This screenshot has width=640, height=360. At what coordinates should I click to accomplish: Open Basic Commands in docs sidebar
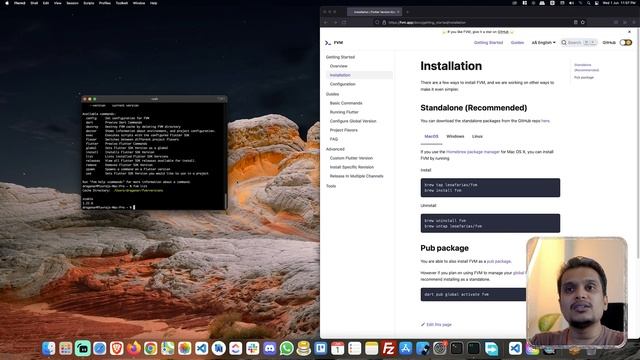[x=346, y=103]
